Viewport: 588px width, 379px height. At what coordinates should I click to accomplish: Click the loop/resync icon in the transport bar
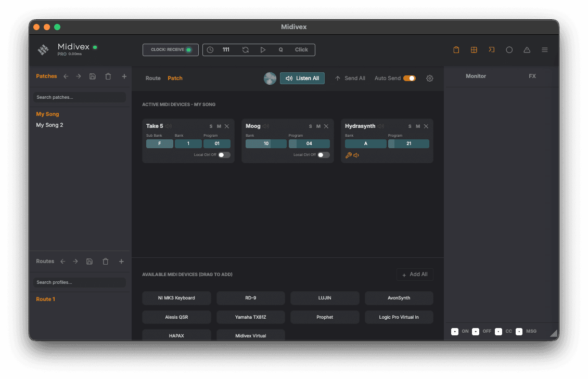(x=245, y=49)
